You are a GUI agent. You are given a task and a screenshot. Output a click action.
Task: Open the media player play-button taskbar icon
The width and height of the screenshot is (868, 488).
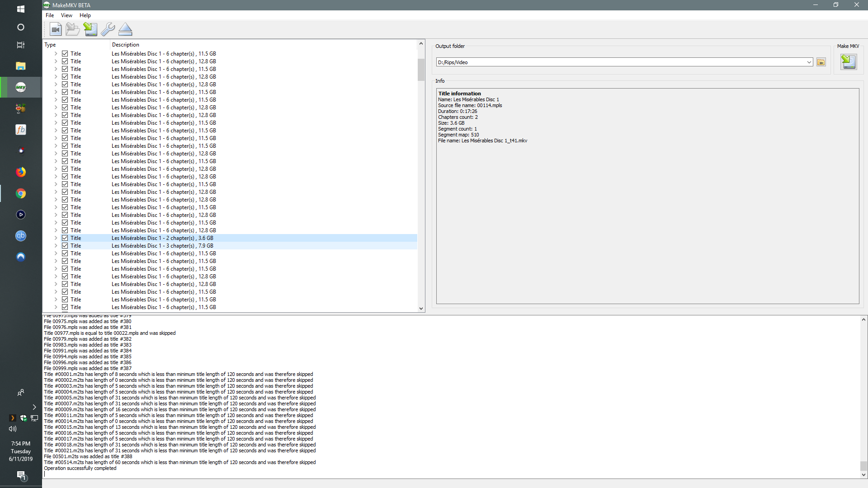coord(21,215)
